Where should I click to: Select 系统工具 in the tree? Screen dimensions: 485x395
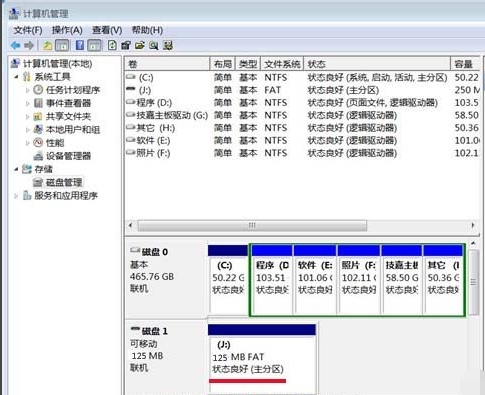(x=52, y=77)
